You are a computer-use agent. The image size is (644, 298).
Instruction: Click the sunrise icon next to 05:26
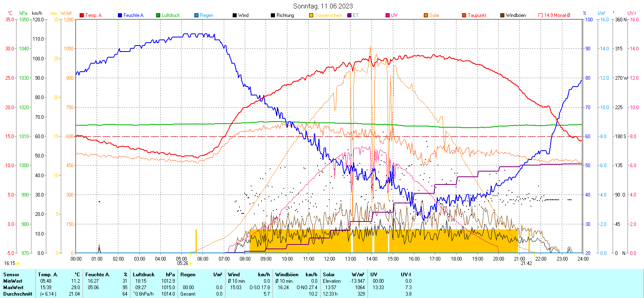coord(191,263)
